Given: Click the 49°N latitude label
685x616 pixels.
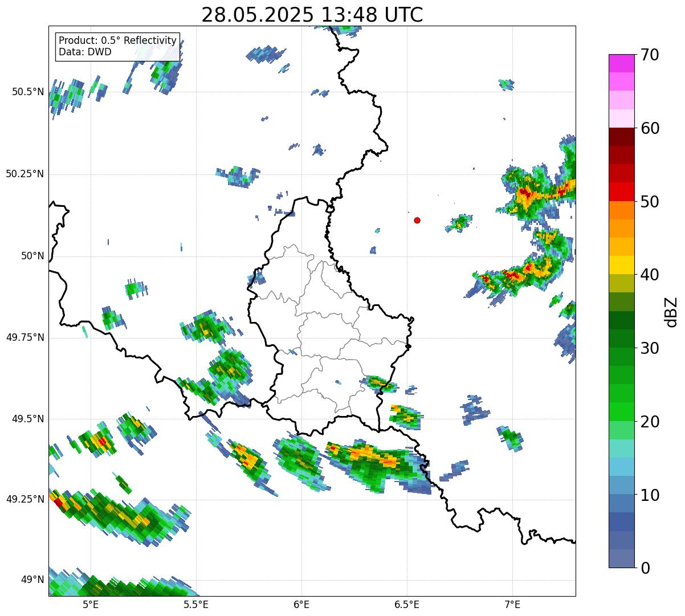Looking at the screenshot, I should 33,580.
